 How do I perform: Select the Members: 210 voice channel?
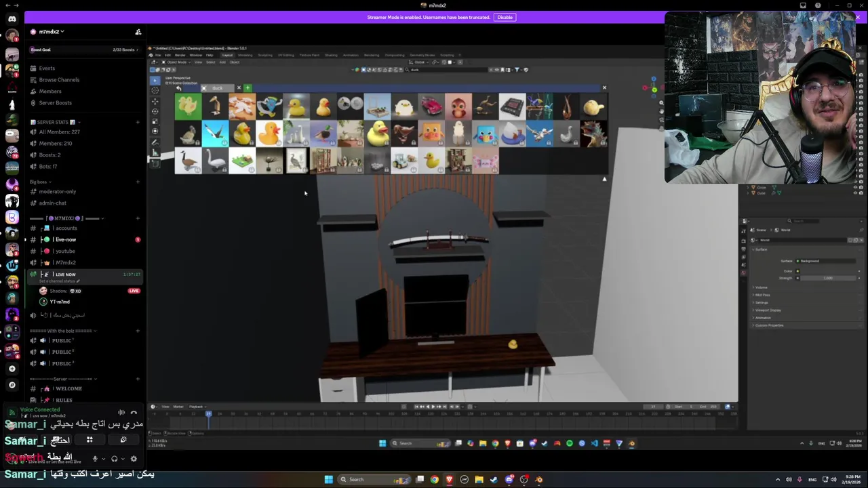85,144
